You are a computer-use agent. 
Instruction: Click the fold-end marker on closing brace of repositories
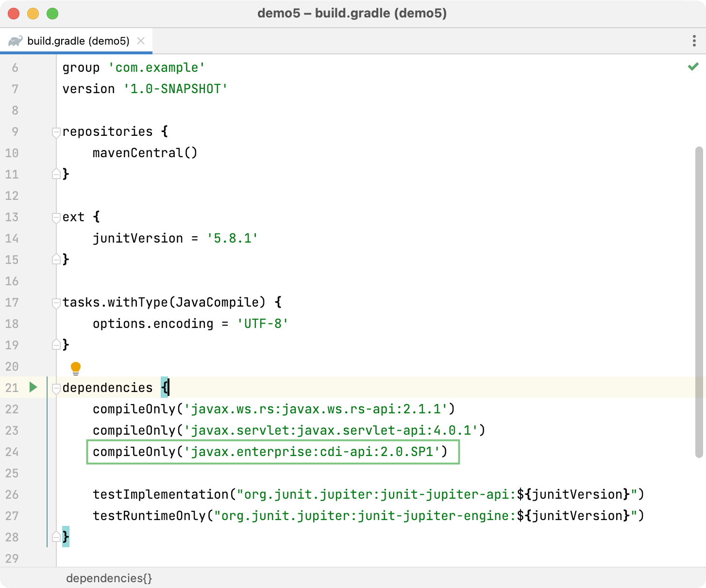[x=55, y=174]
